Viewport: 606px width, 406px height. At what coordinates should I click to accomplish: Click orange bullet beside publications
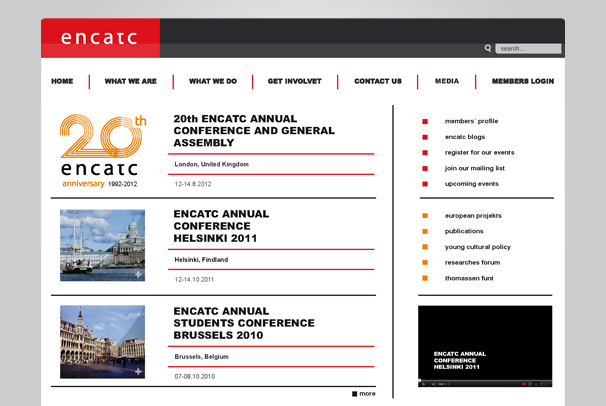(425, 231)
